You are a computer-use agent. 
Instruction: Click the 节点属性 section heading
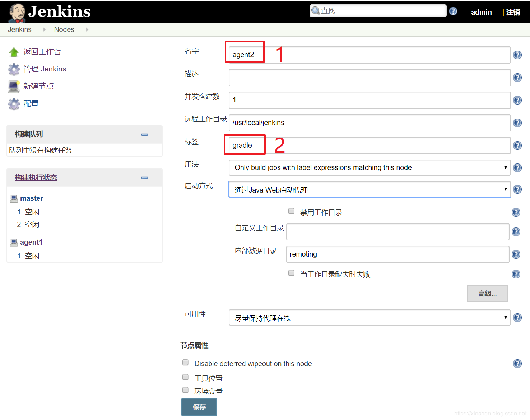click(194, 345)
